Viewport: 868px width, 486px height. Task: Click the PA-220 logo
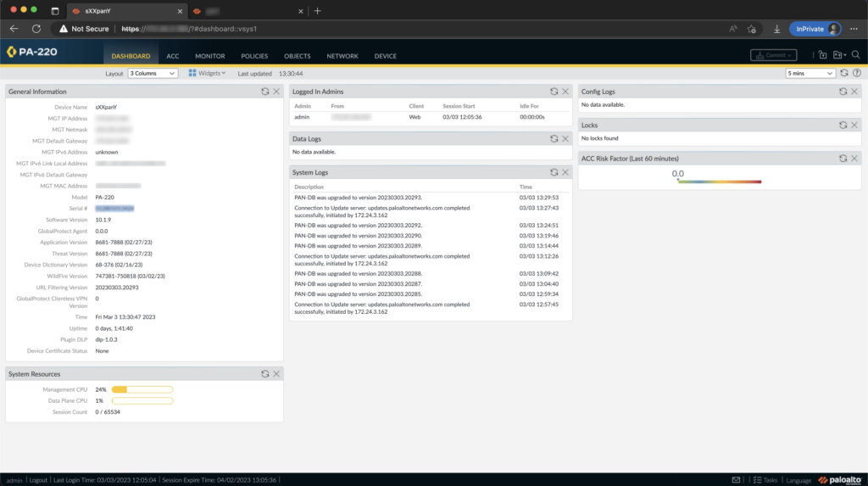click(x=32, y=52)
